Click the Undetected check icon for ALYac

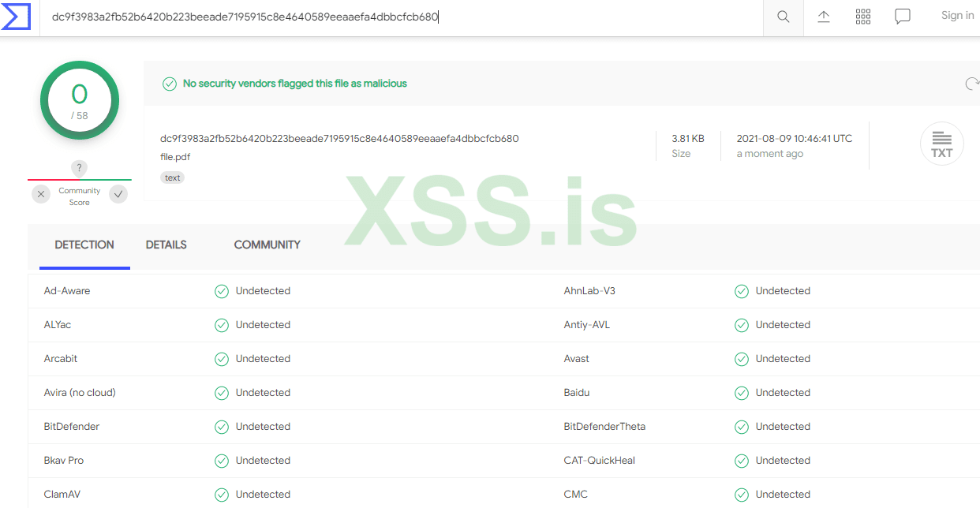pos(222,326)
